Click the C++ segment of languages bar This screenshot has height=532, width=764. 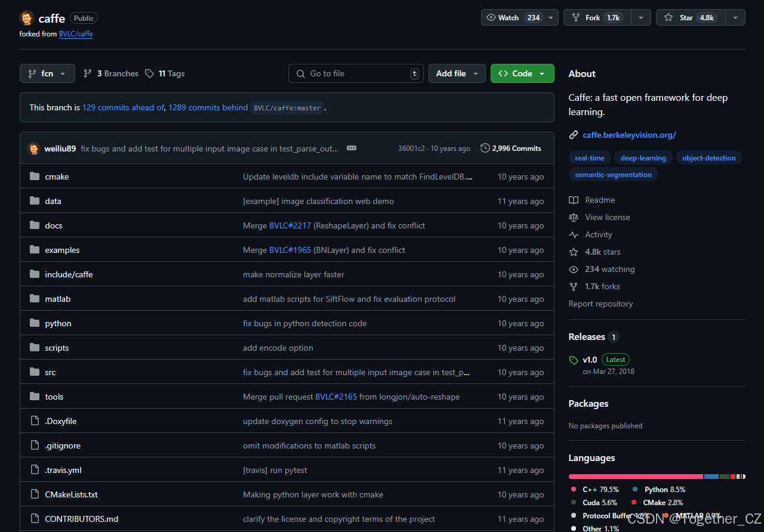(x=636, y=477)
